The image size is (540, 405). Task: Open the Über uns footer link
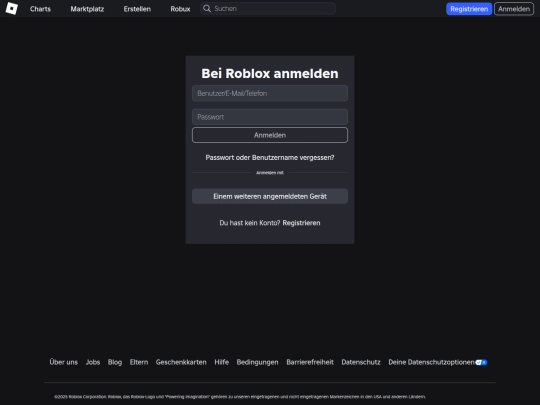[64, 362]
